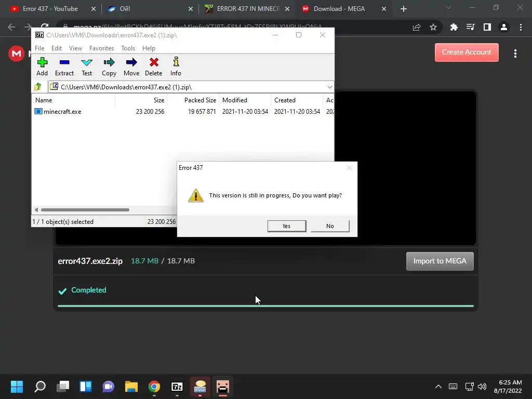The height and width of the screenshot is (399, 532).
Task: Open the tab search chevron in Chrome
Action: 448,7
